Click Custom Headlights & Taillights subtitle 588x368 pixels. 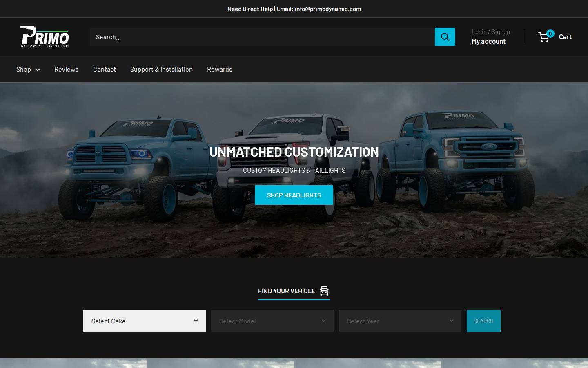click(x=294, y=170)
